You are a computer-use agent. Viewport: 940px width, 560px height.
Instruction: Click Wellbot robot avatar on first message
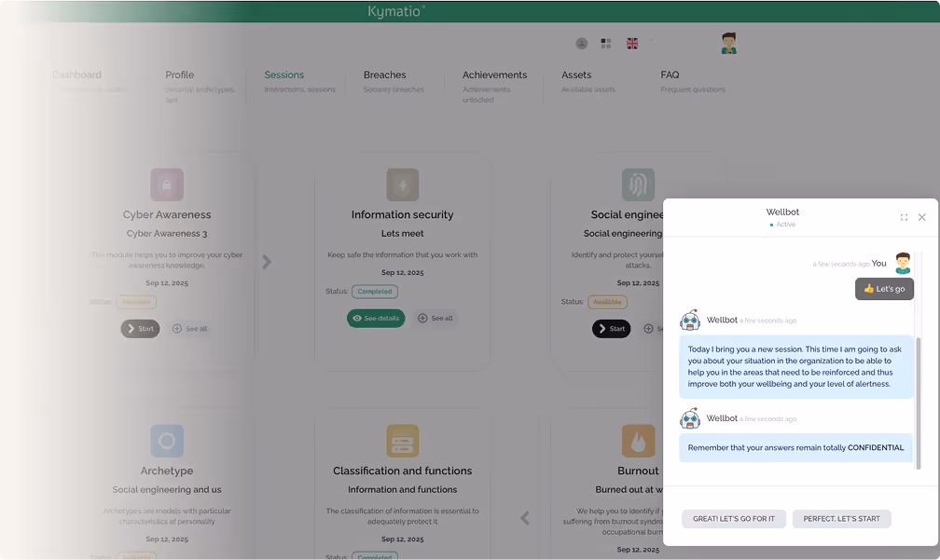[x=690, y=321]
